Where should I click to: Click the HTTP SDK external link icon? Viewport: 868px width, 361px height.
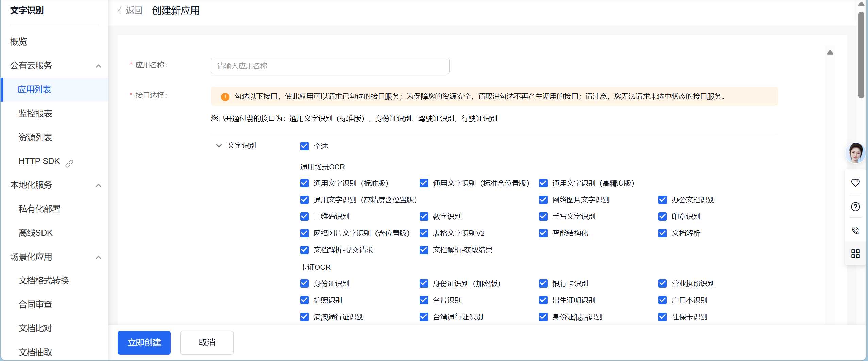[x=69, y=163]
